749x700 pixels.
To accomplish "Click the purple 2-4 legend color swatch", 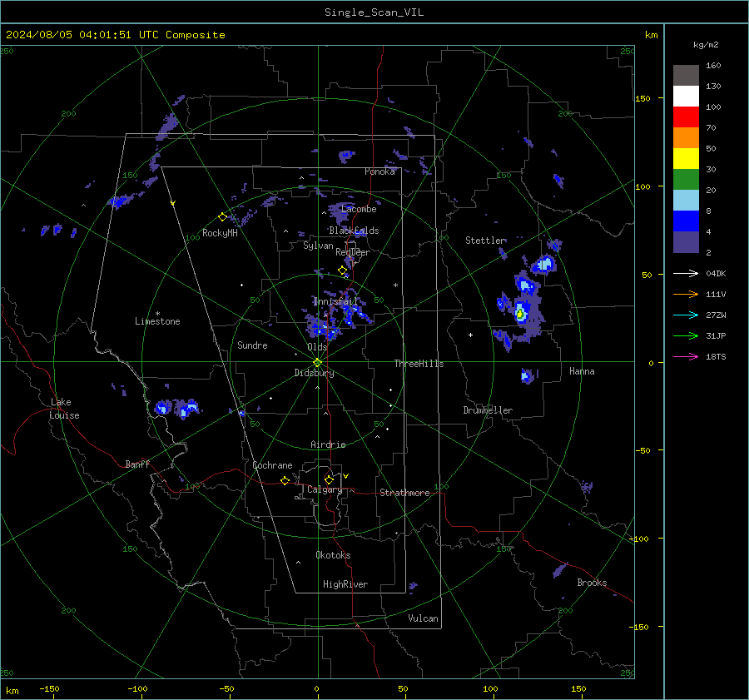I will 686,241.
